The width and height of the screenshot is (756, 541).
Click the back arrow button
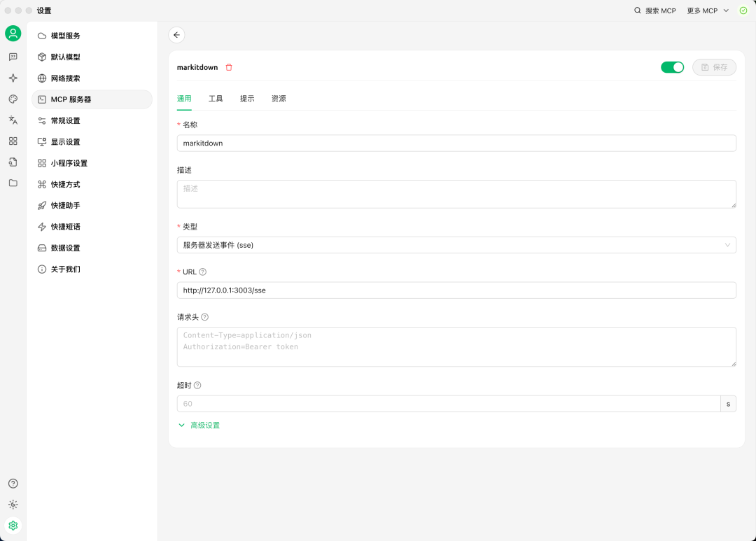point(176,35)
